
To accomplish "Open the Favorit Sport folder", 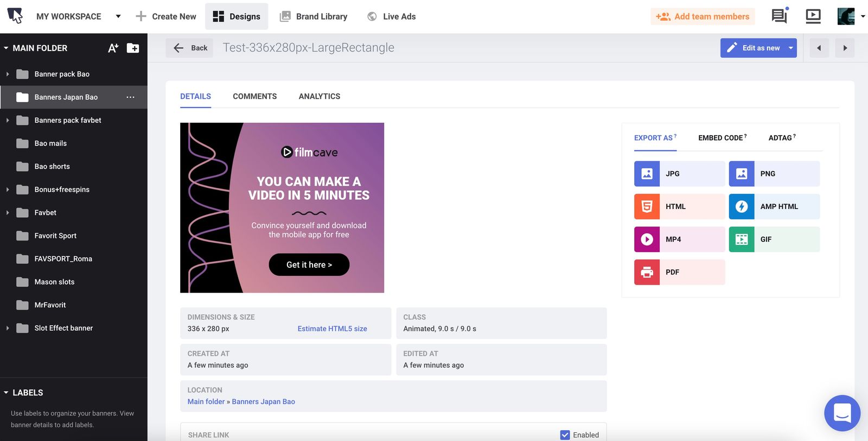I will pos(55,236).
